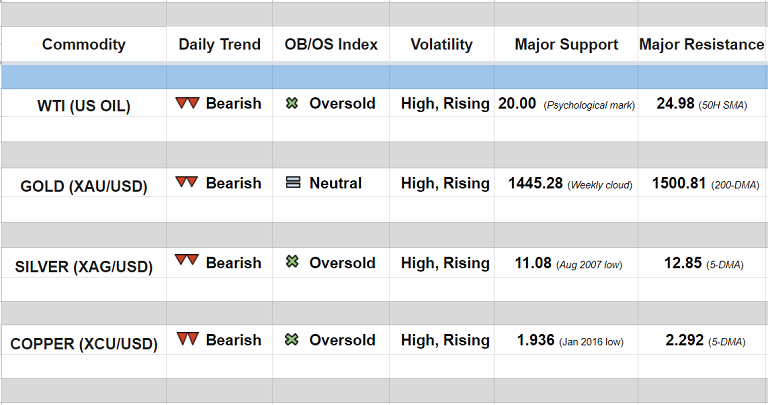Click the green oversold cross icon for Silver
Image resolution: width=768 pixels, height=405 pixels.
292,262
